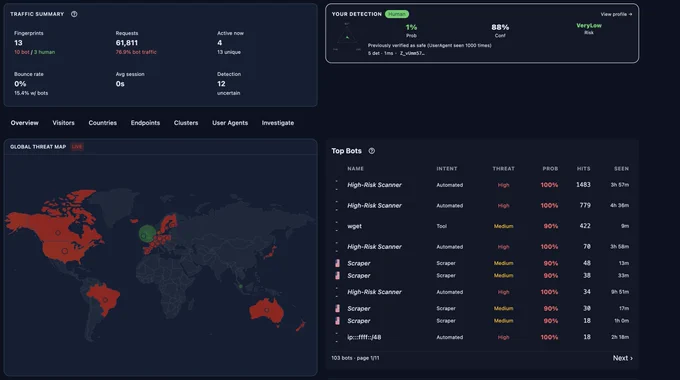
Task: Click flag icon of Scraper with 48 hits
Action: 337,263
